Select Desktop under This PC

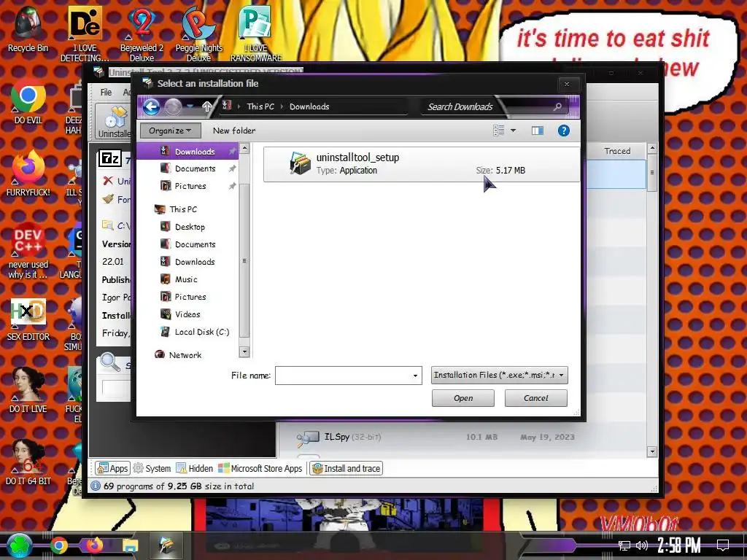pos(190,227)
